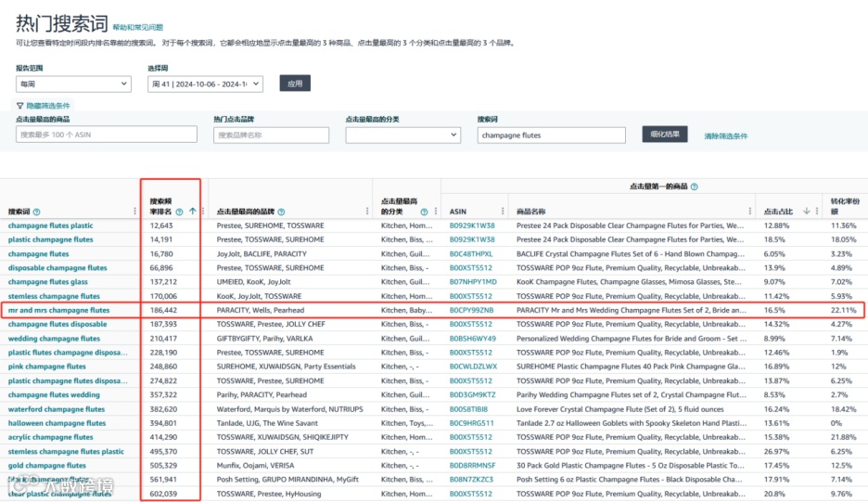Click the 应用 button
The height and width of the screenshot is (502, 868).
coord(295,84)
